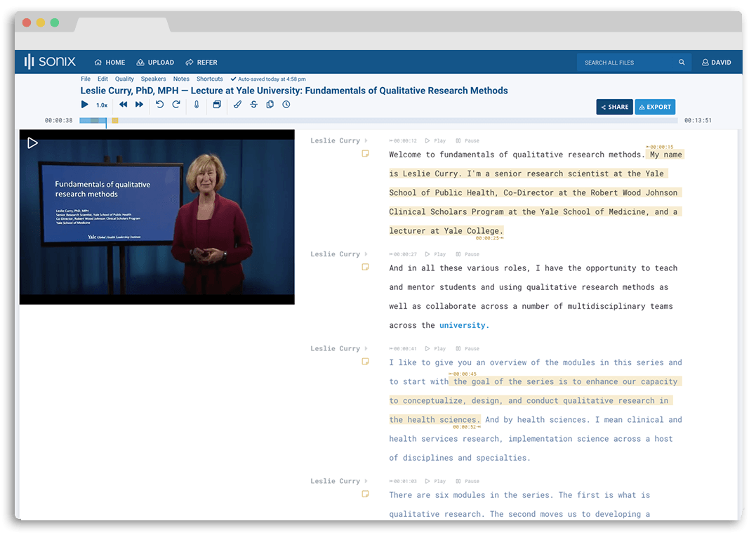756x540 pixels.
Task: Switch to the Quality menu
Action: tap(124, 79)
